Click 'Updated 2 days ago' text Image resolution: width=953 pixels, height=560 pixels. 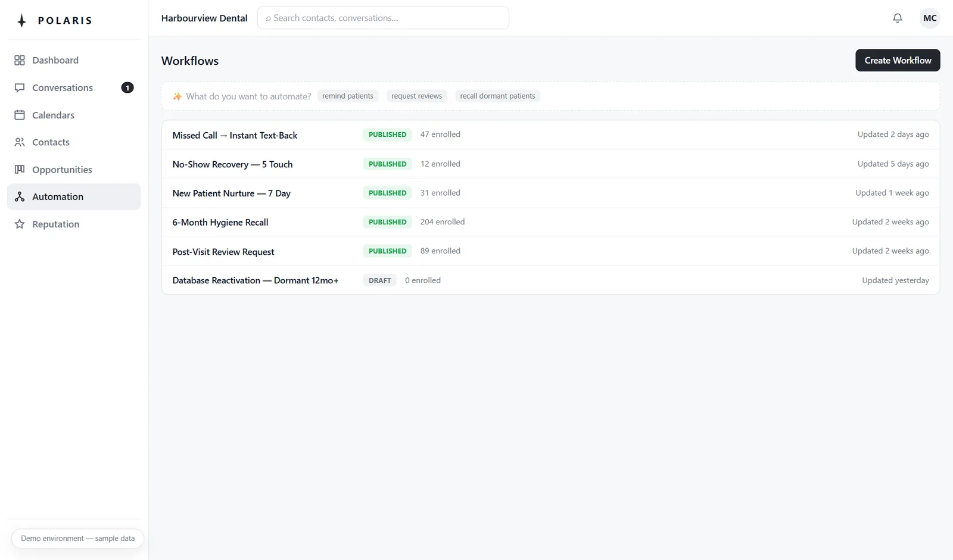(x=893, y=134)
